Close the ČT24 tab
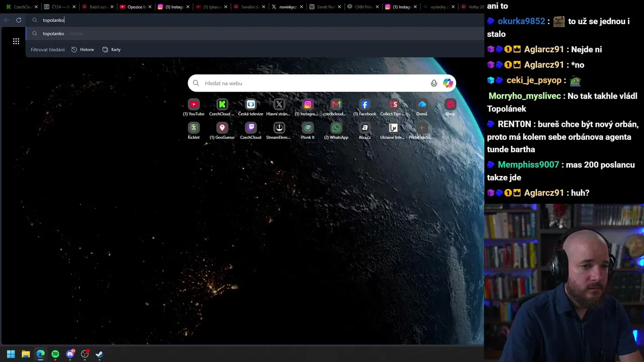644x362 pixels. pos(74,7)
